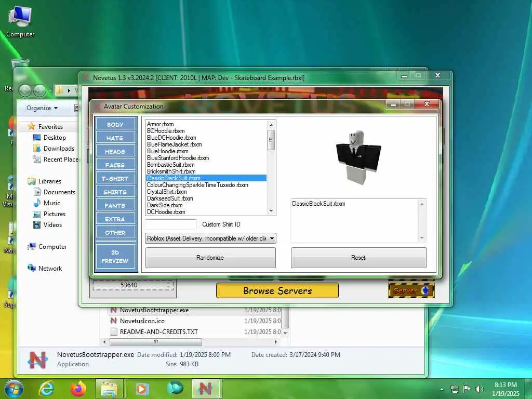Open the OTHER tab

[115, 233]
